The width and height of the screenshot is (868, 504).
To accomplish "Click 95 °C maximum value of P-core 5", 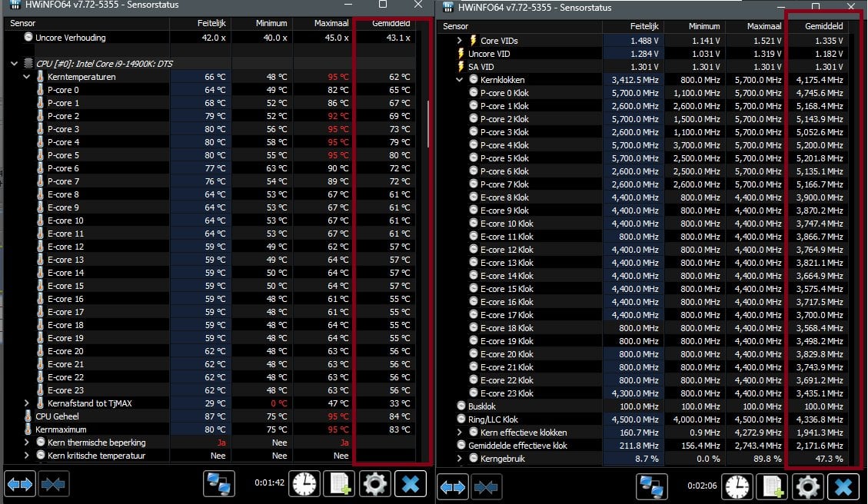I will tap(338, 155).
